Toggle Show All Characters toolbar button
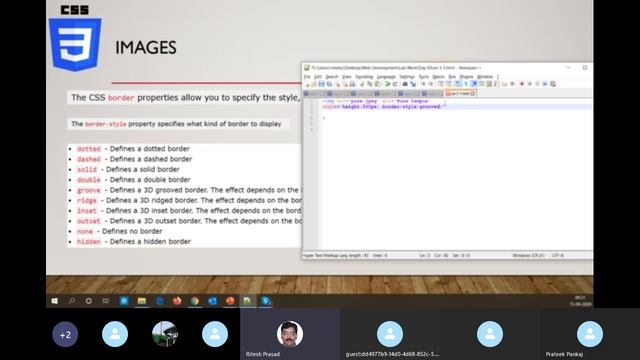The image size is (640, 360). pyautogui.click(x=466, y=84)
